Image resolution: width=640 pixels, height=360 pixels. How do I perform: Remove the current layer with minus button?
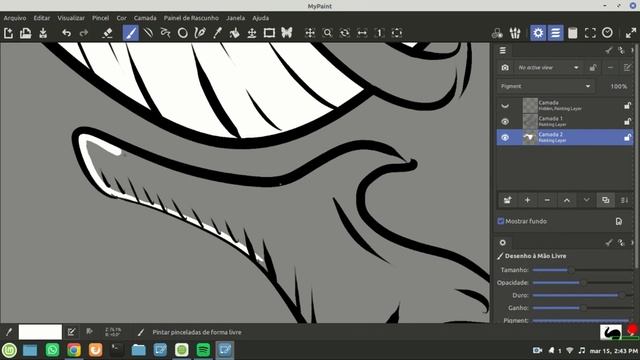point(547,200)
